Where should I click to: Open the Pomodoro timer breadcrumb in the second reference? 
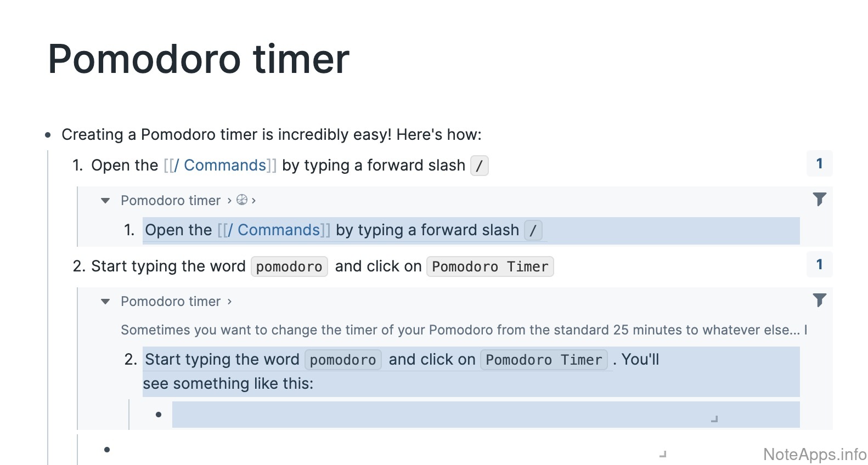click(171, 302)
